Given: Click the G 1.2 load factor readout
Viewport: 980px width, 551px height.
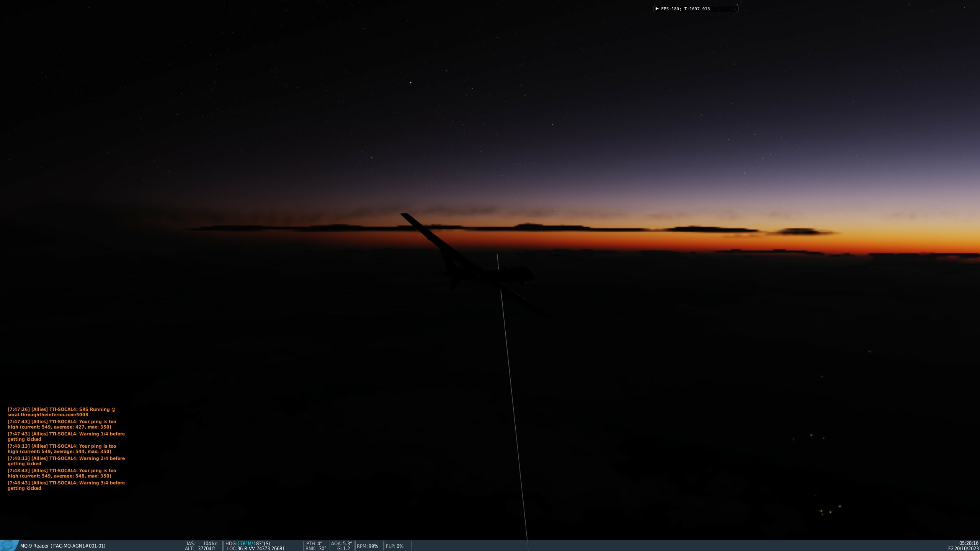Looking at the screenshot, I should [x=343, y=548].
